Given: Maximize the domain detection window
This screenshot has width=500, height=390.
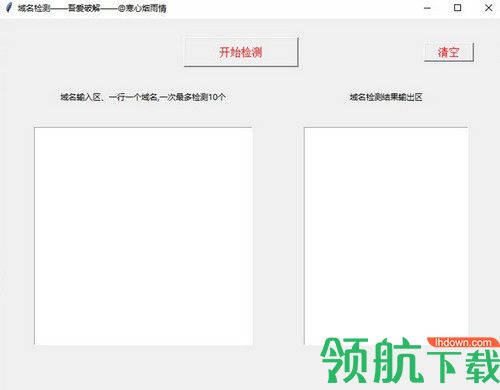Looking at the screenshot, I should [x=458, y=8].
